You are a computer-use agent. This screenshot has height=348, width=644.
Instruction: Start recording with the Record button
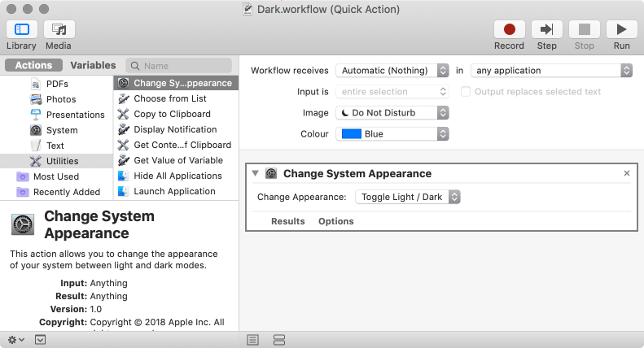click(x=510, y=29)
